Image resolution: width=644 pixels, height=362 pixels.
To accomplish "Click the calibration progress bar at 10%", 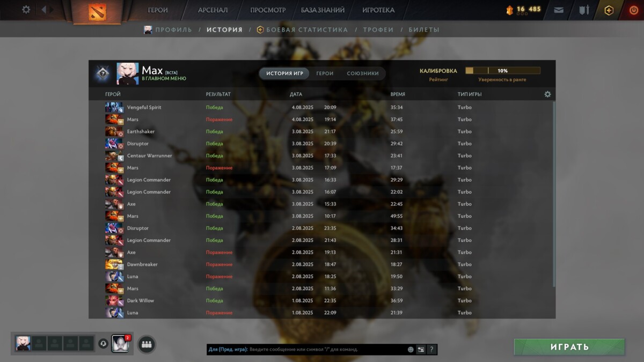I will tap(503, 70).
